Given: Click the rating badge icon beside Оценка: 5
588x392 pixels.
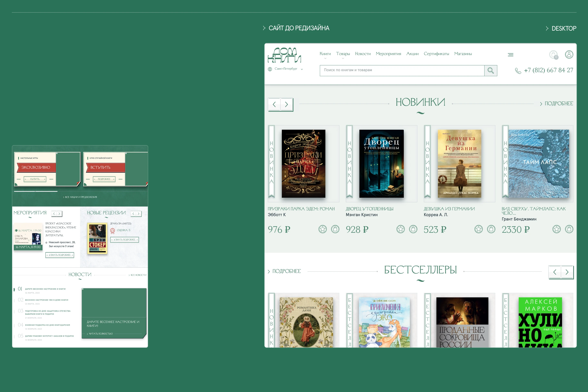Looking at the screenshot, I should [x=112, y=231].
